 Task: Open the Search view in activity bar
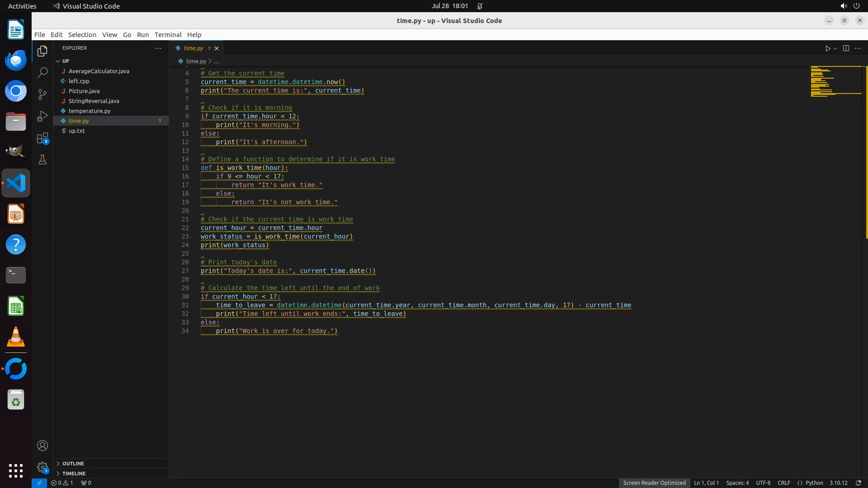click(x=42, y=72)
